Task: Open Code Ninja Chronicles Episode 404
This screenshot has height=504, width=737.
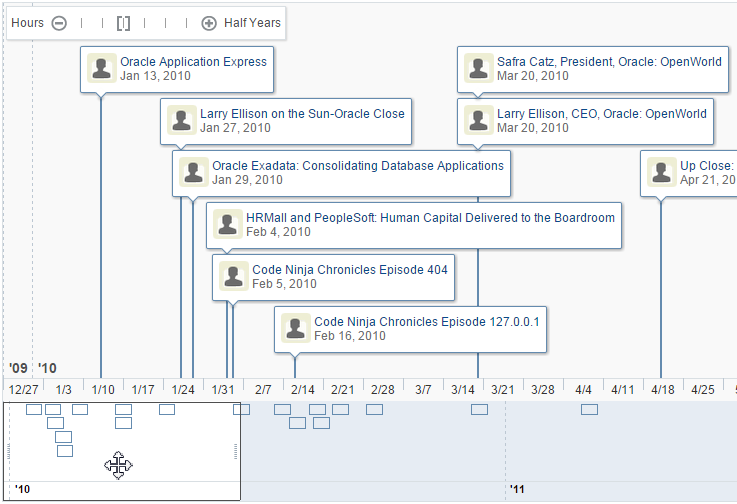Action: click(350, 270)
